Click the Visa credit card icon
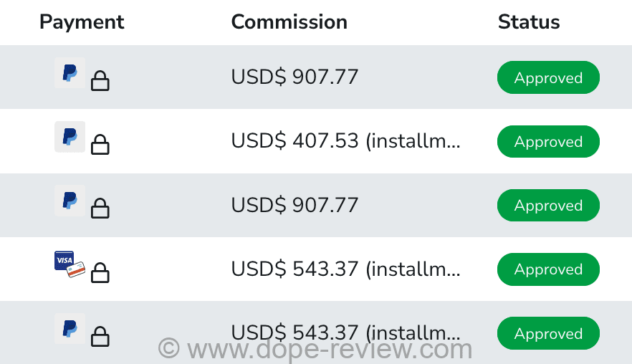The height and width of the screenshot is (364, 632). click(x=70, y=264)
